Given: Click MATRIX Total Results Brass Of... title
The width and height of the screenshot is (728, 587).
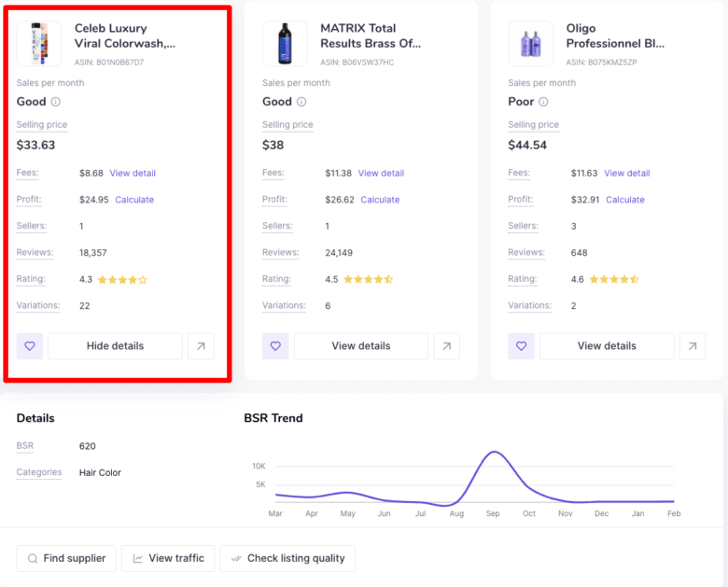Looking at the screenshot, I should [x=371, y=35].
